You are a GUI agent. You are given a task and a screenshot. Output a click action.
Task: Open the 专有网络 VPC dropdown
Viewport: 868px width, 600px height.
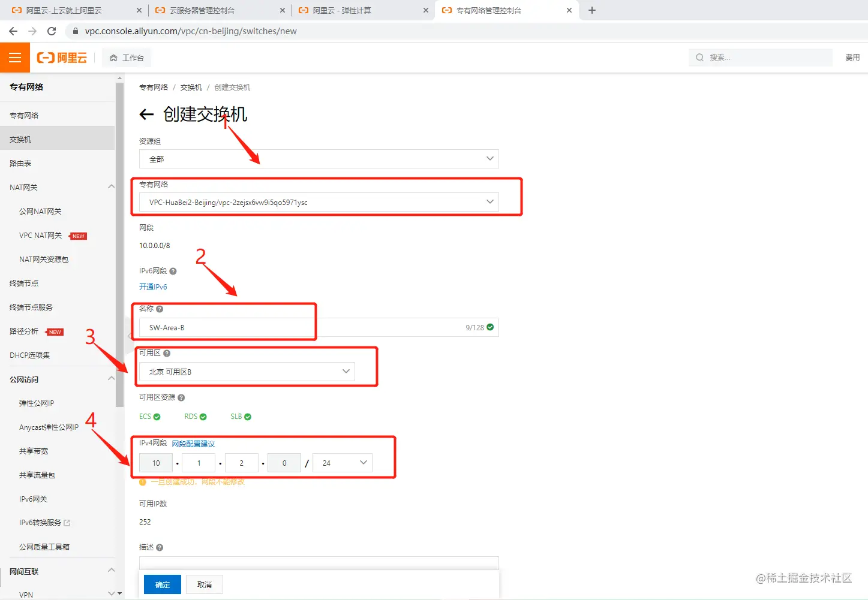(x=319, y=202)
